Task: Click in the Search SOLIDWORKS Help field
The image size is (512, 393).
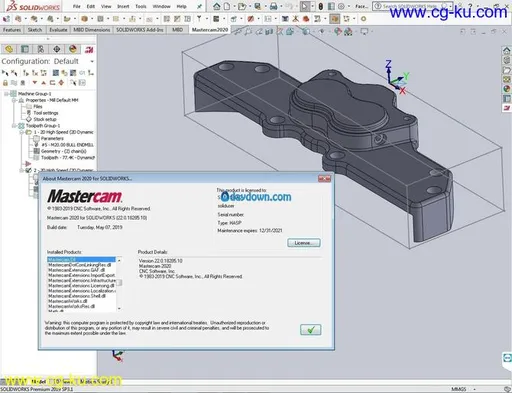Action: (413, 6)
